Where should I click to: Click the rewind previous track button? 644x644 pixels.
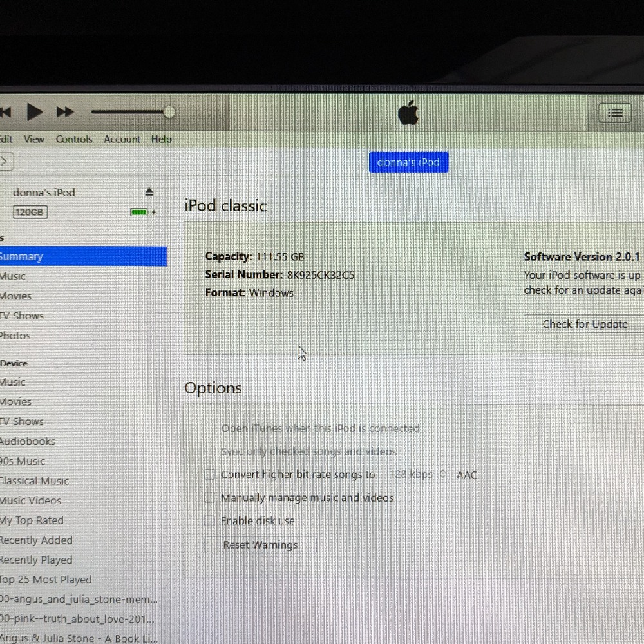(6, 112)
